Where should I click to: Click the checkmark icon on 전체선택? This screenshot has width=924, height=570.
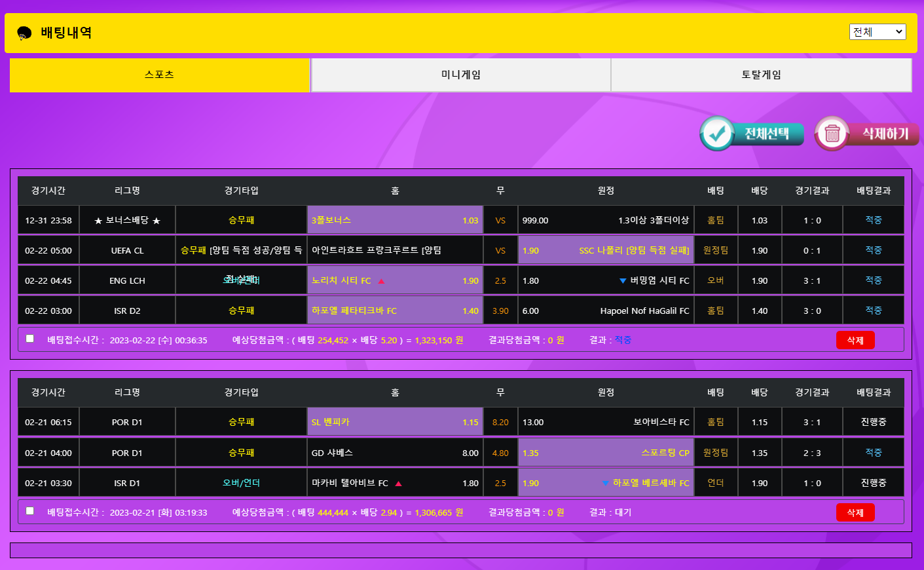pyautogui.click(x=717, y=134)
